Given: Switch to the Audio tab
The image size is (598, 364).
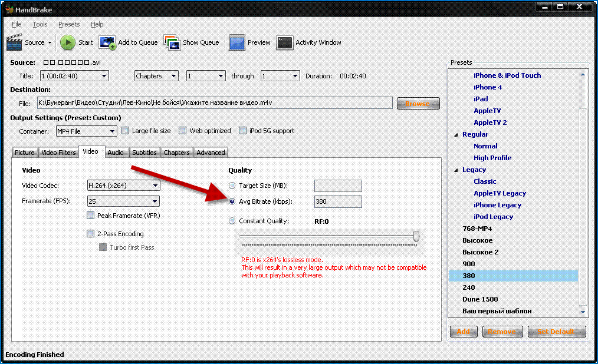Looking at the screenshot, I should [116, 153].
